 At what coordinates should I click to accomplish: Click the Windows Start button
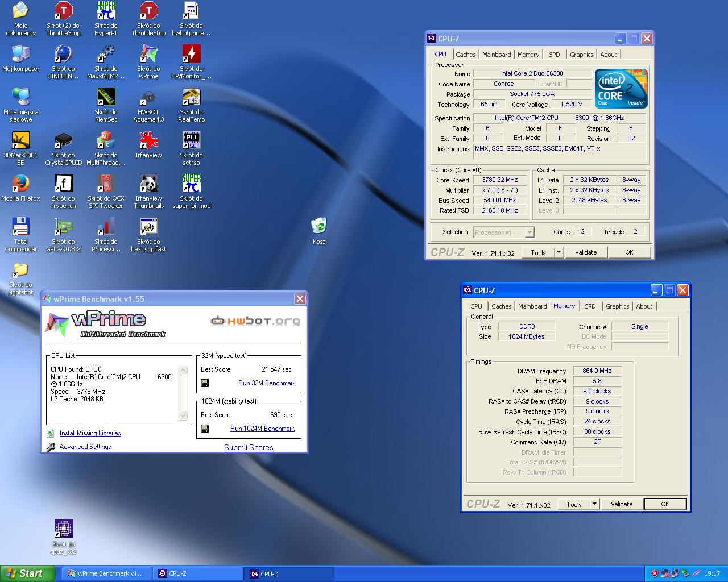[x=27, y=573]
